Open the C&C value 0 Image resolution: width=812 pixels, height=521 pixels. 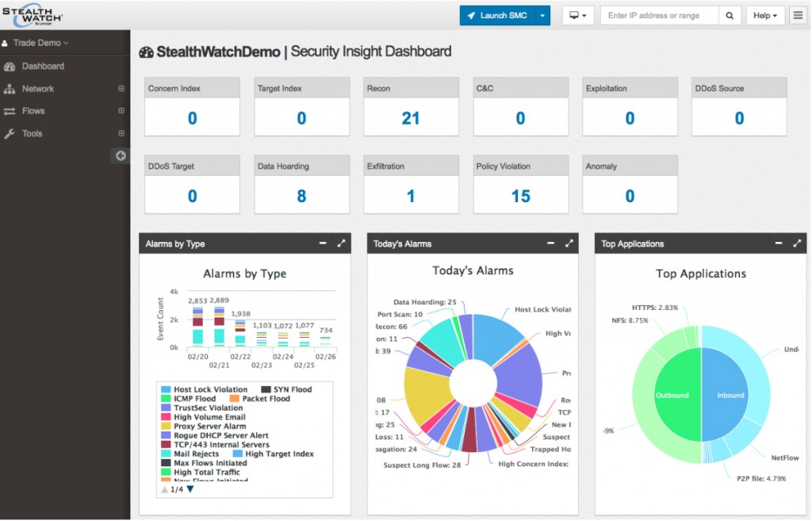[520, 118]
